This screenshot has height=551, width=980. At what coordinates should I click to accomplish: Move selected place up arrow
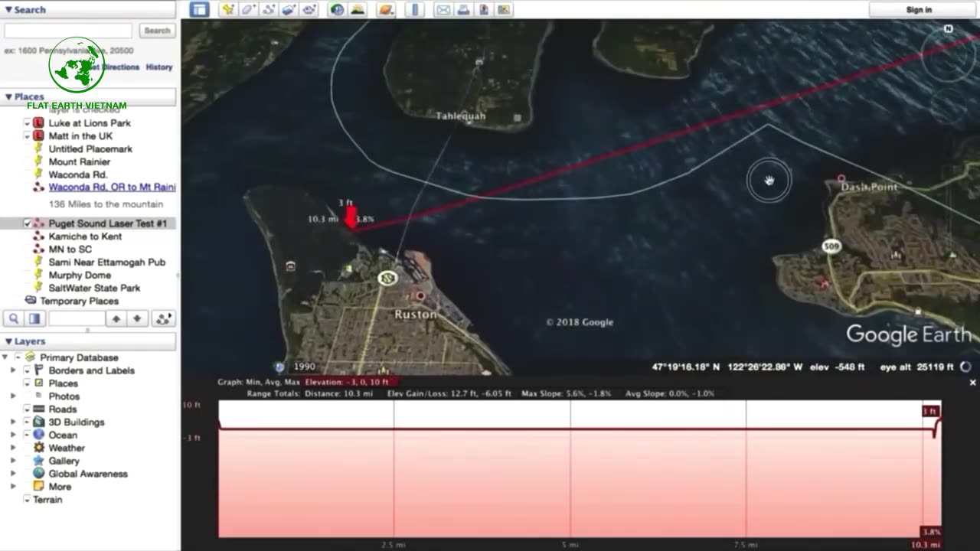(x=116, y=319)
